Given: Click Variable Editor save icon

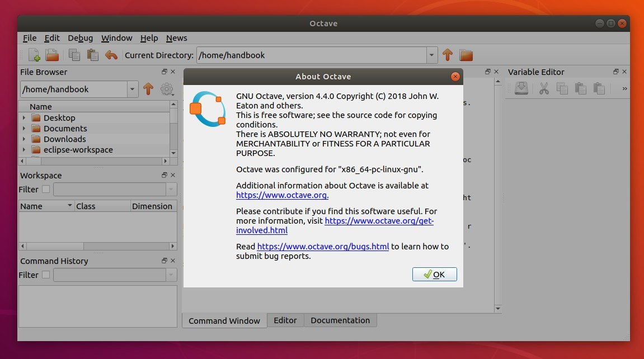Looking at the screenshot, I should 521,88.
